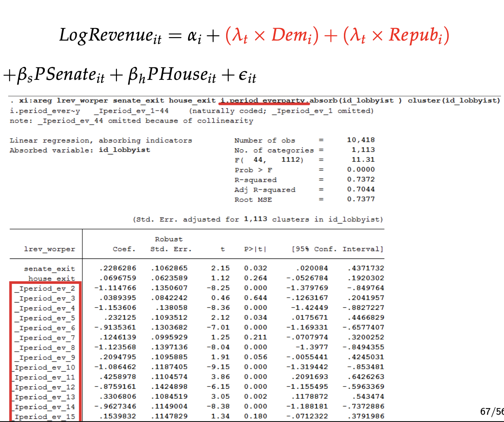Viewport: 504px width, 422px height.
Task: Select the _Iperiod_ev_4 row label
Action: tap(45, 308)
